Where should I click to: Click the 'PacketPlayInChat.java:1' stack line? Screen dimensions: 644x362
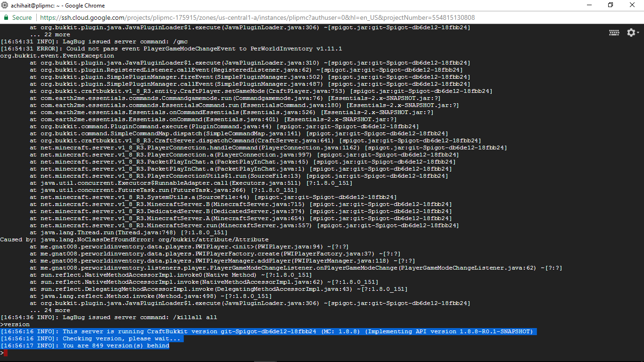[240, 169]
